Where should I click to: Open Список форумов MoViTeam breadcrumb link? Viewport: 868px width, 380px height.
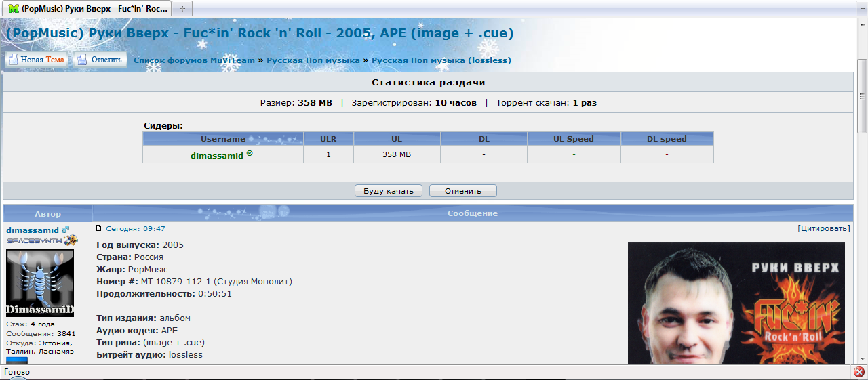point(195,60)
